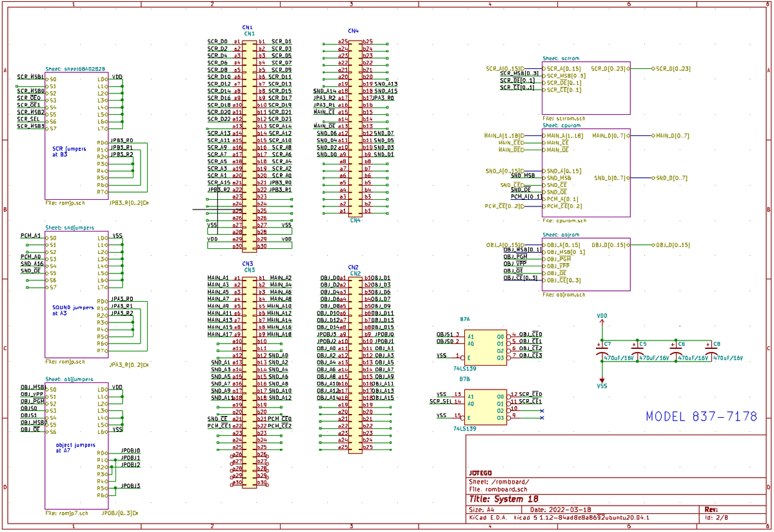Click the 'object jumpers at A7' note
This screenshot has height=532, width=774.
pyautogui.click(x=75, y=448)
